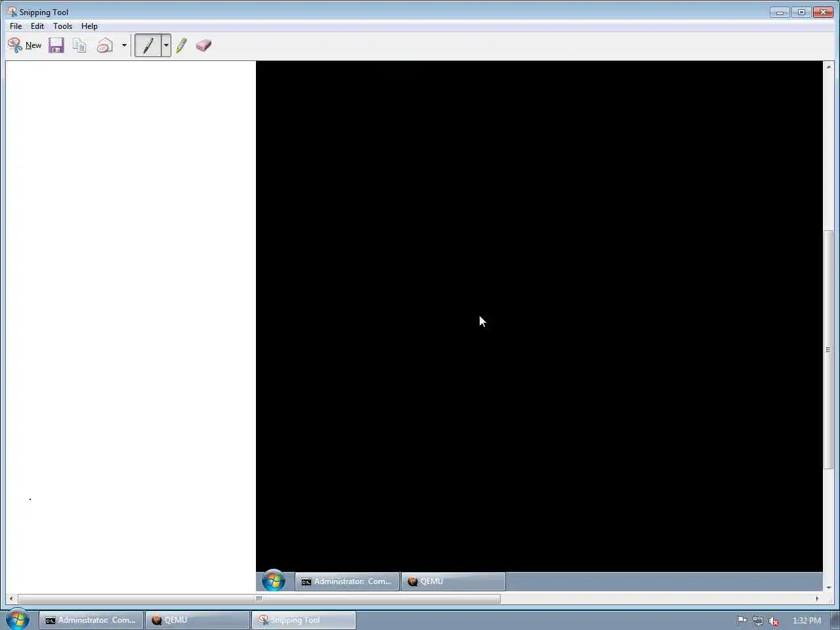This screenshot has height=630, width=840.
Task: Click the scroll up arrow
Action: tap(828, 67)
